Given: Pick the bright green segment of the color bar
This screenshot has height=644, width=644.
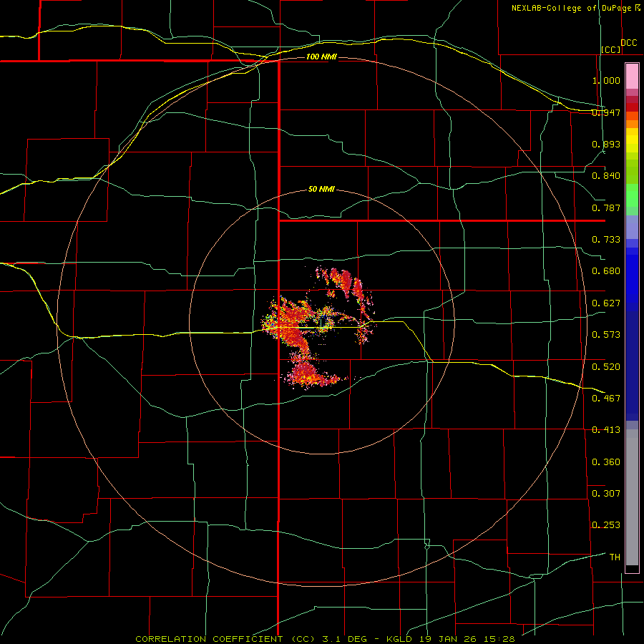Looking at the screenshot, I should click(632, 195).
